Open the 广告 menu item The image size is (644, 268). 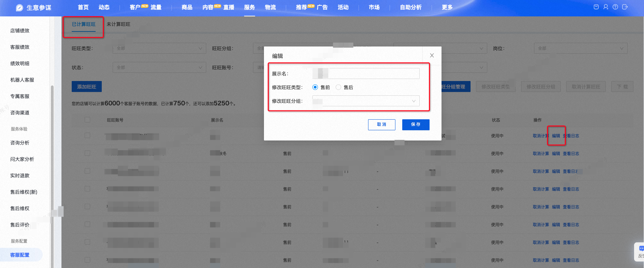322,7
